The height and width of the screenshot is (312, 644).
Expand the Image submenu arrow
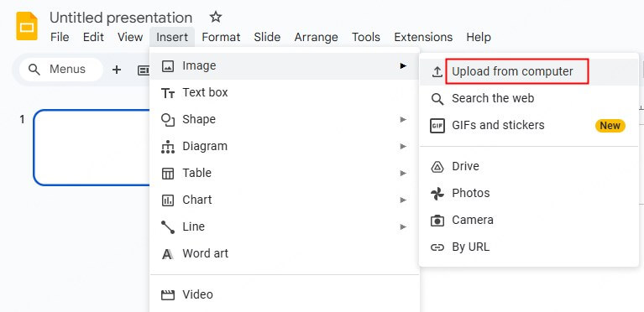pyautogui.click(x=403, y=65)
